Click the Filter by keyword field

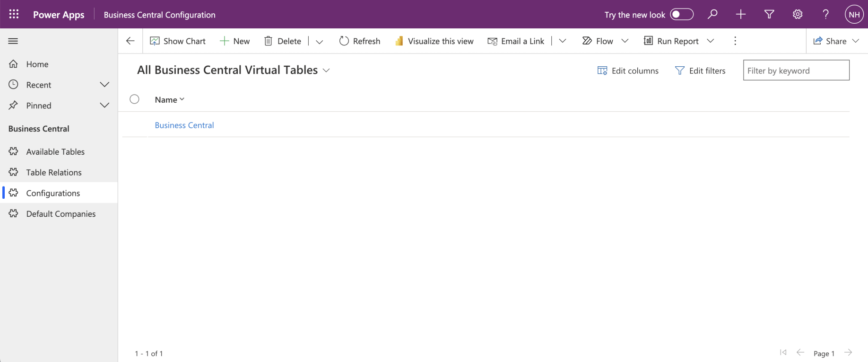point(796,71)
